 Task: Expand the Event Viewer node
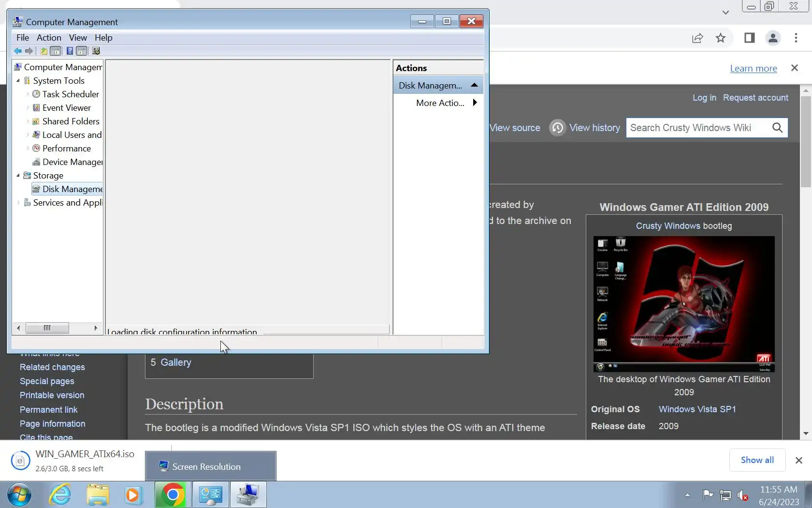point(28,108)
